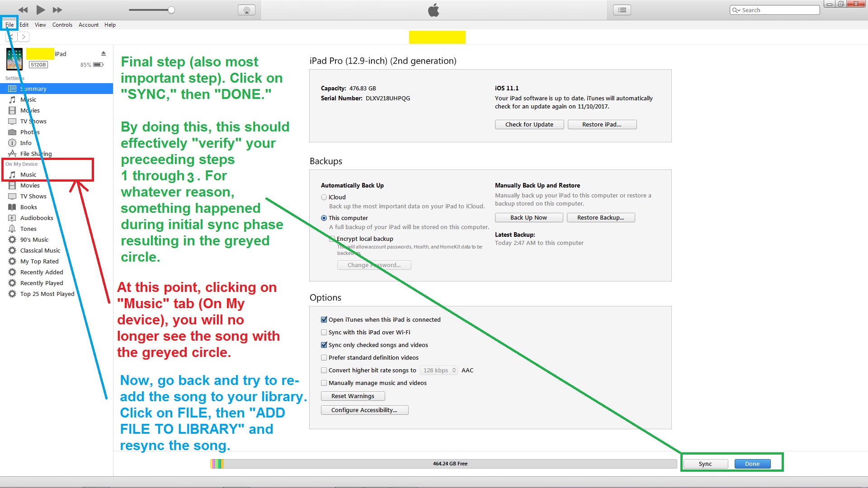Skip to next track with fast-forward
The image size is (868, 488).
tap(57, 9)
